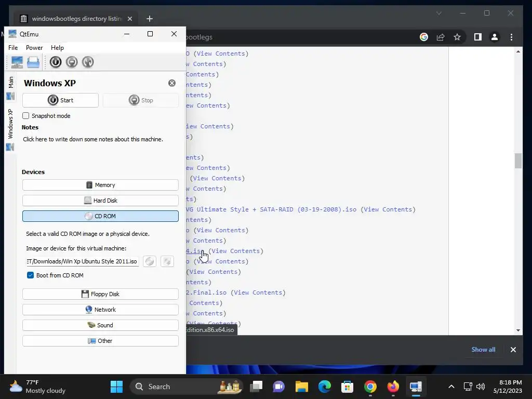Open the File menu in QtEmu

tap(13, 48)
